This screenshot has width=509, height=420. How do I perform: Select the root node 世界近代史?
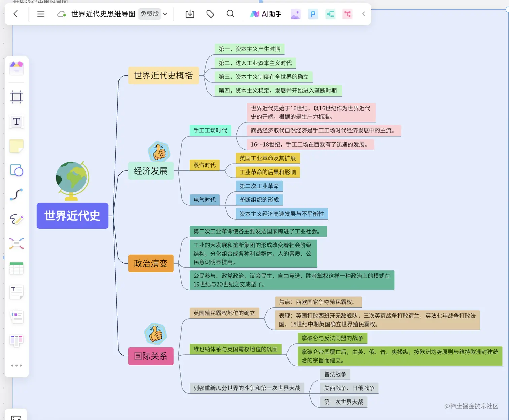(x=72, y=216)
